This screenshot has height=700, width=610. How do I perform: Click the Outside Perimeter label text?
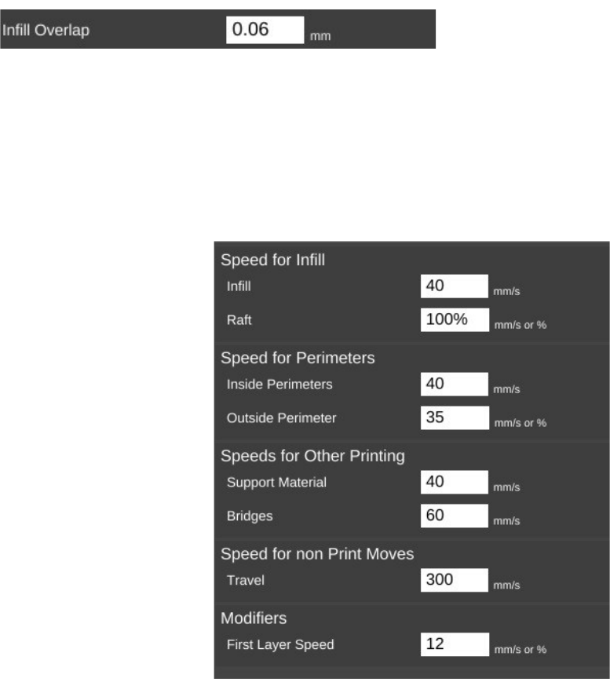[281, 418]
